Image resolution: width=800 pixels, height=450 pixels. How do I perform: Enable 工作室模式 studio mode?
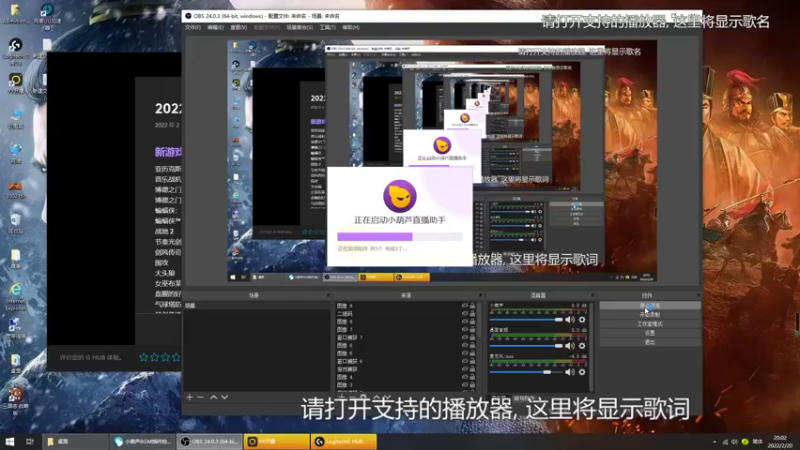649,324
